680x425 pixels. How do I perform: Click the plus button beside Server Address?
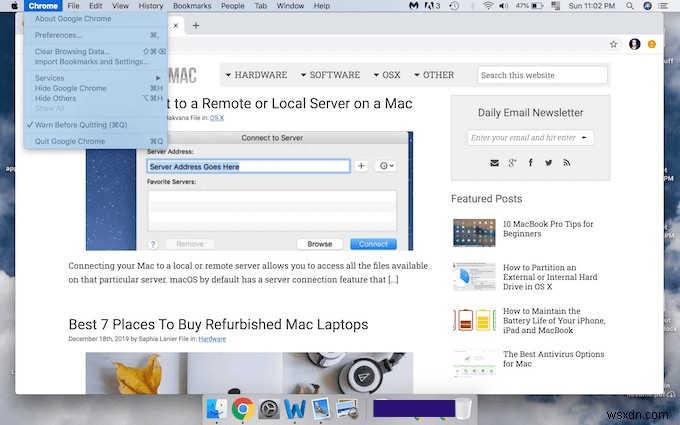361,166
